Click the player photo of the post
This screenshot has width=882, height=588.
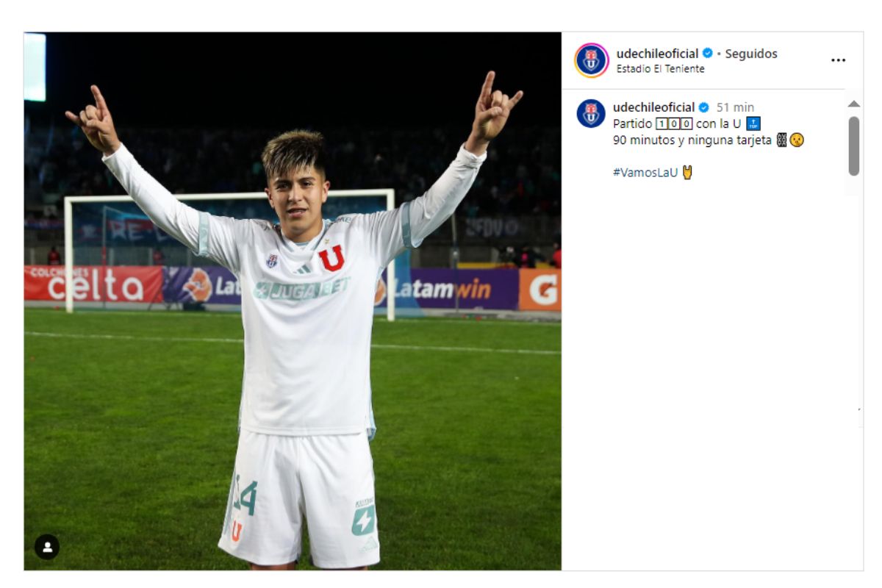(293, 301)
